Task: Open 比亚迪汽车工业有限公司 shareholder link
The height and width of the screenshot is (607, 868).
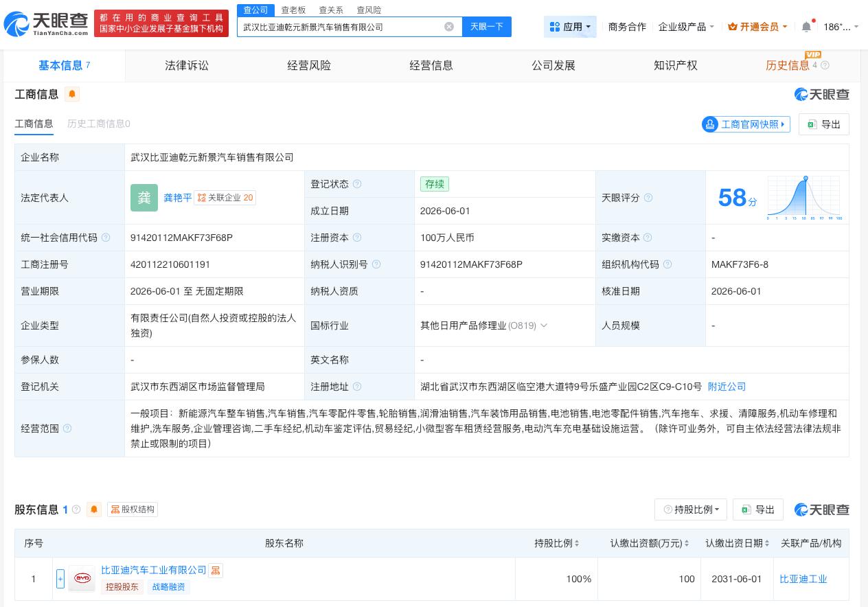Action: coord(154,571)
